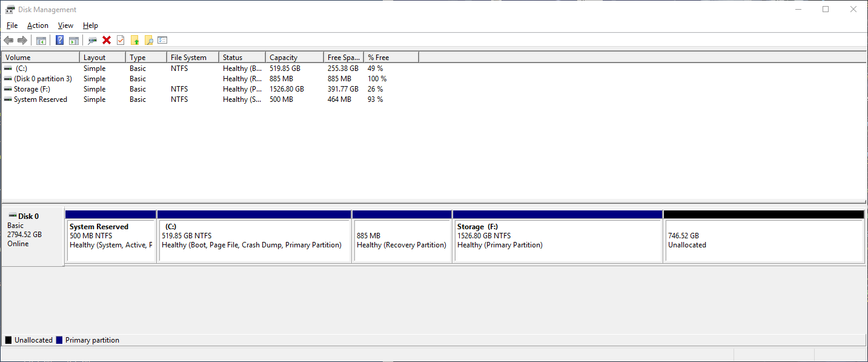The width and height of the screenshot is (868, 362).
Task: Open Help via the question mark icon
Action: pos(59,41)
